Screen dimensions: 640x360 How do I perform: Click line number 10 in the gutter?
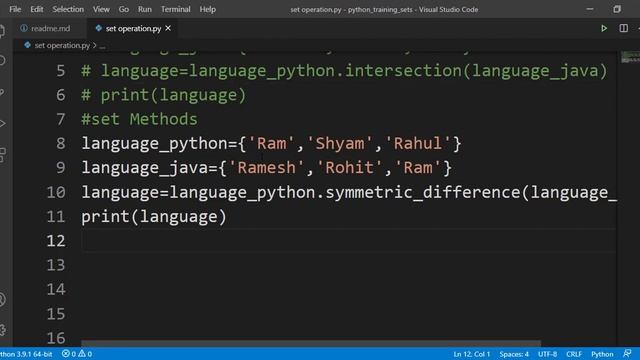click(56, 192)
